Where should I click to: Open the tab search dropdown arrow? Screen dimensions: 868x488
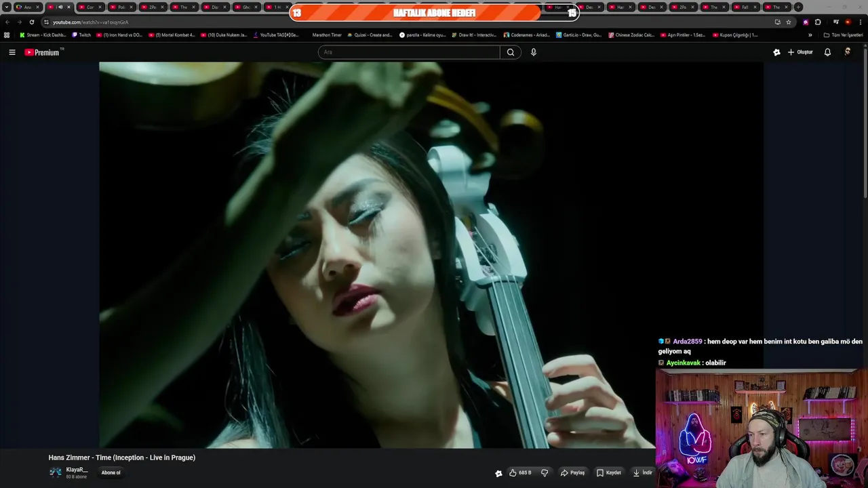pos(7,7)
